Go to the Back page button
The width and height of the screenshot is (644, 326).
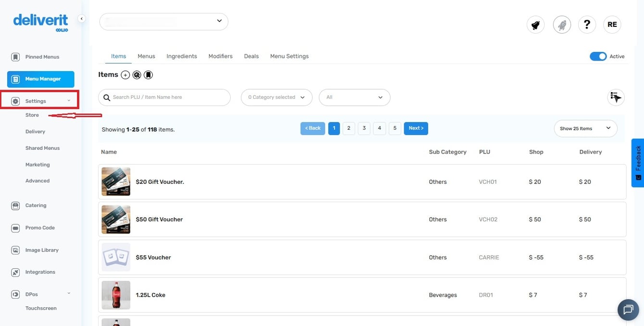click(313, 129)
